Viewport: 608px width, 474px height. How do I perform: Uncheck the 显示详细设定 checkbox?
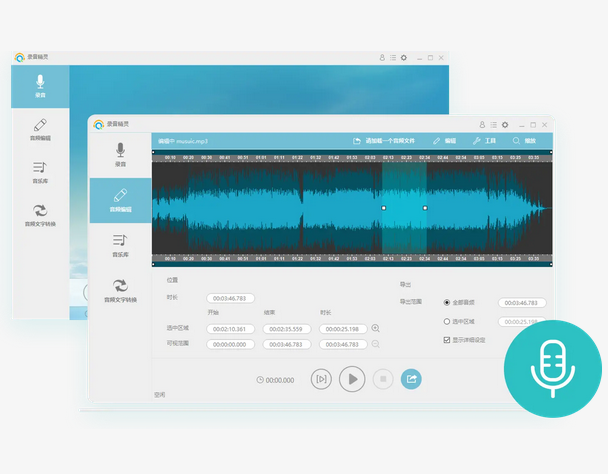click(x=447, y=340)
